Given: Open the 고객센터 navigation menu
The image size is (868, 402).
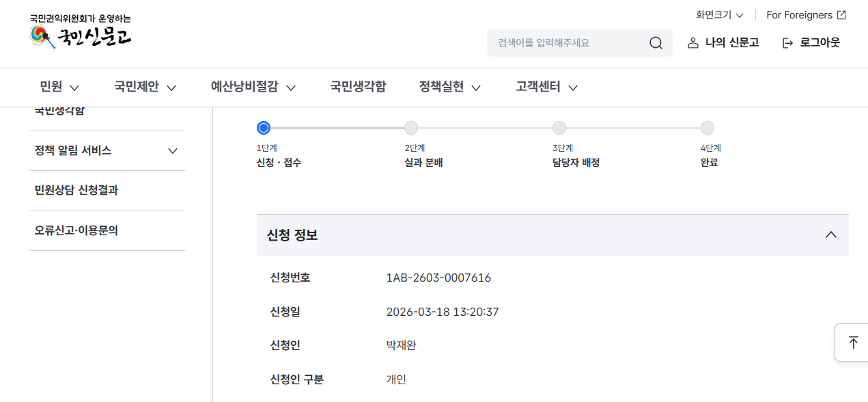Looking at the screenshot, I should click(x=546, y=87).
